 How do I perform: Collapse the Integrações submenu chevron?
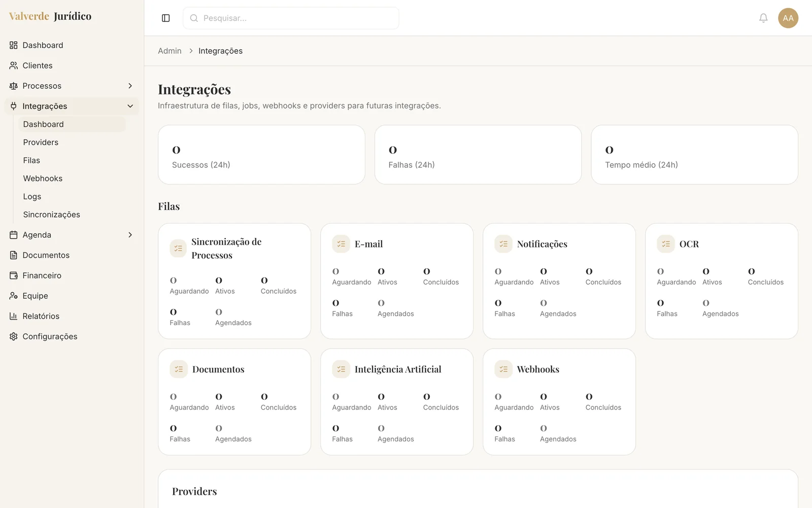tap(130, 106)
